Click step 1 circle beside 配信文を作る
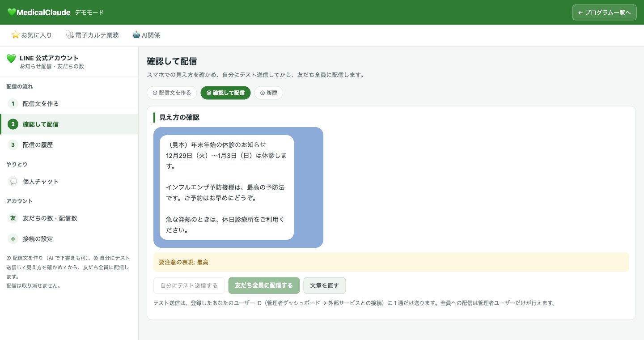The image size is (644, 340). 13,104
